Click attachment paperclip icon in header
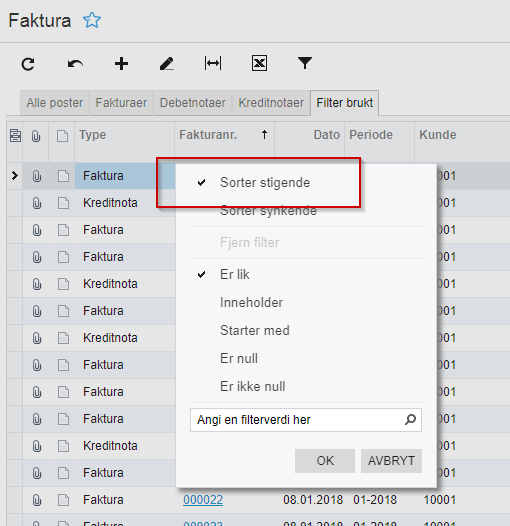This screenshot has height=526, width=510. pyautogui.click(x=36, y=136)
